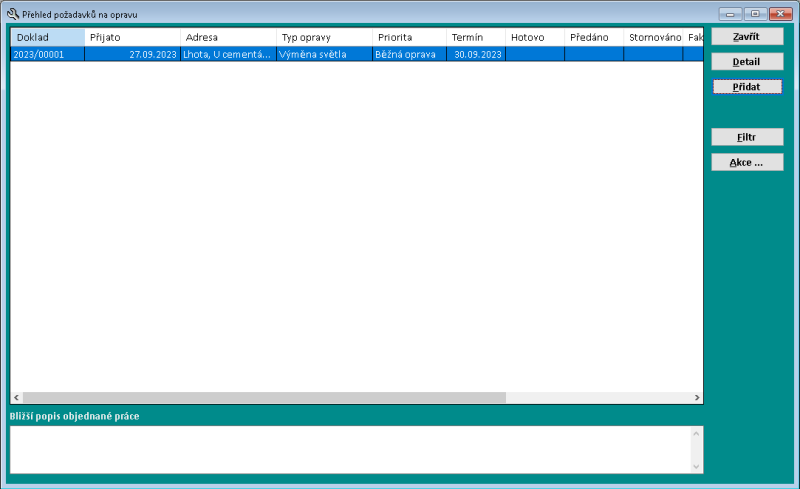Click the Termín column header
Screen dimensions: 800x489
(475, 37)
